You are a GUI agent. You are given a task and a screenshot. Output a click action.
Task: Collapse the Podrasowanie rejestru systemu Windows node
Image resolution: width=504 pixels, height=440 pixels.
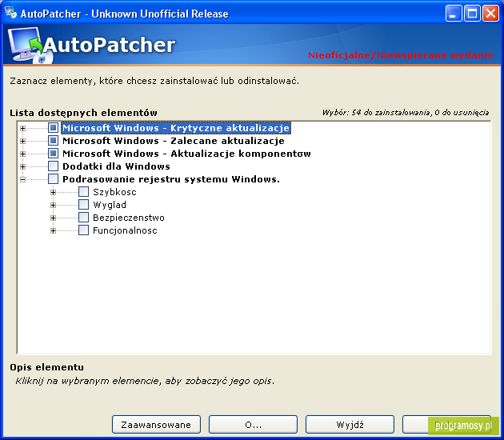pos(22,180)
